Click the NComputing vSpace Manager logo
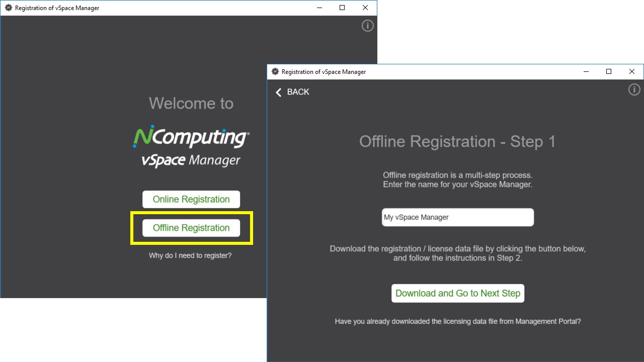Screen dimensions: 644x362 point(191,147)
